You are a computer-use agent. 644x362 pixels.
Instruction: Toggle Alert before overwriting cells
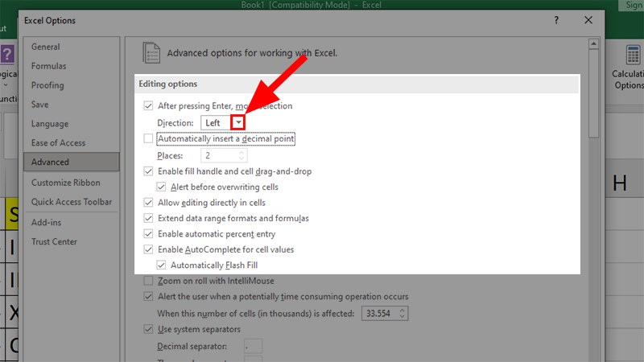(162, 187)
